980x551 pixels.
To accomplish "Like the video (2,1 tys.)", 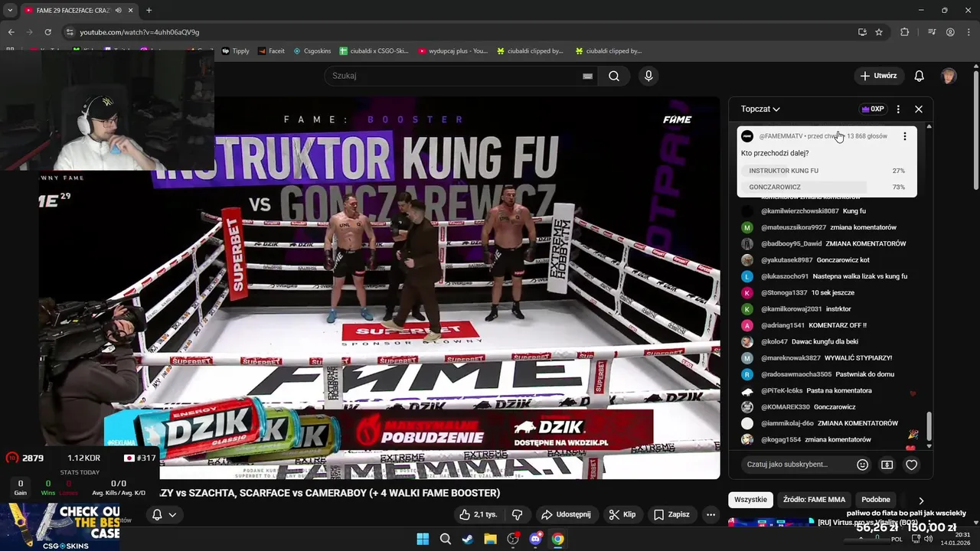I will [x=478, y=514].
